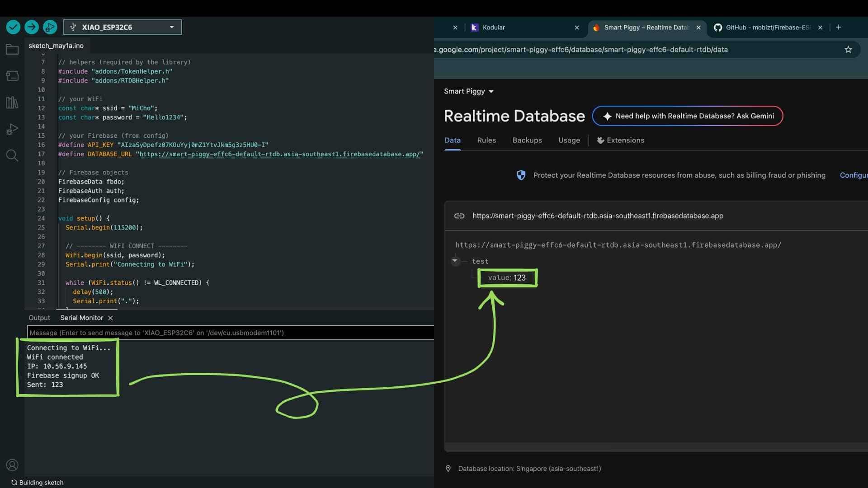Screen dimensions: 868x488
Task: Switch to the Output panel tab
Action: (39, 318)
